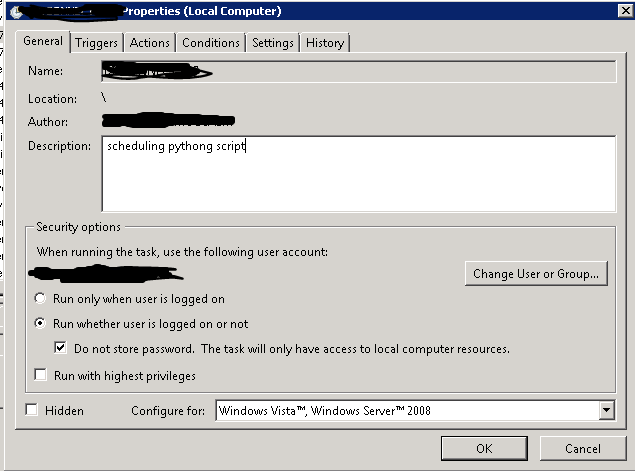Choose Run whether user is logged on or not
Image resolution: width=635 pixels, height=471 pixels.
(40, 324)
